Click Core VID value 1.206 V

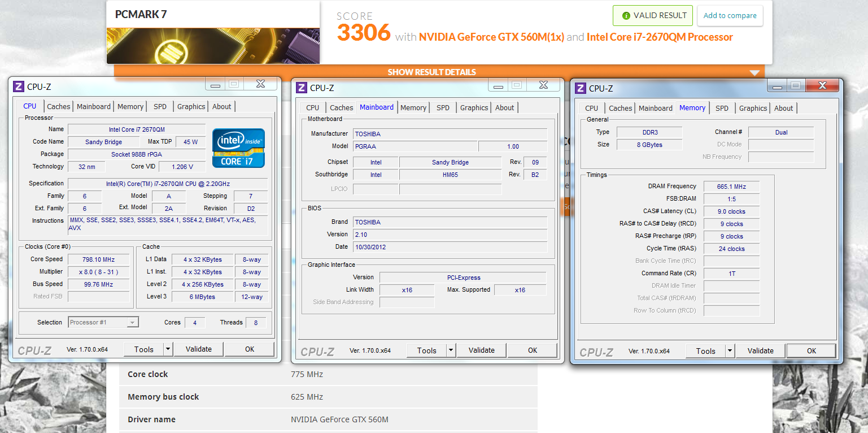pyautogui.click(x=182, y=167)
